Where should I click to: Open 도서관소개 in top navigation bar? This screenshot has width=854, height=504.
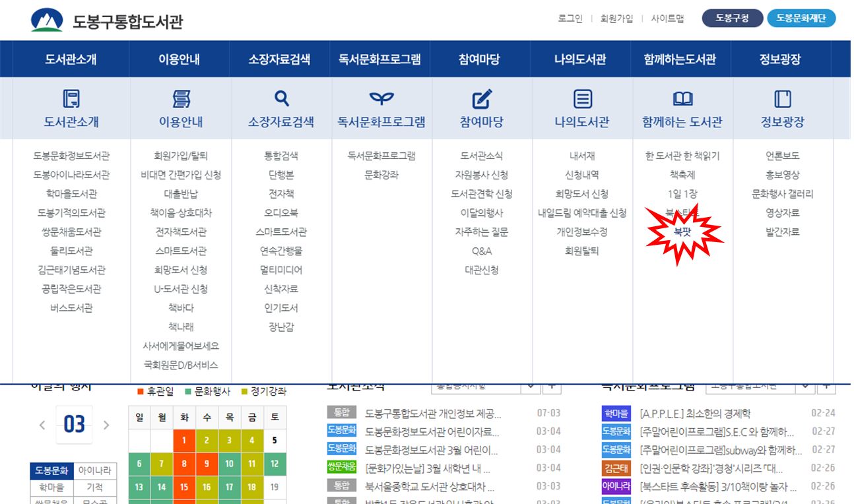[x=71, y=59]
